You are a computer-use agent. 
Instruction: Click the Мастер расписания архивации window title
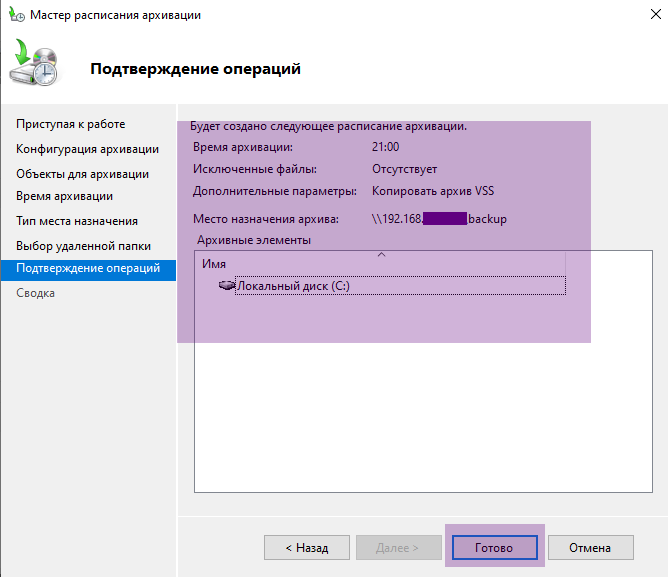coord(115,15)
